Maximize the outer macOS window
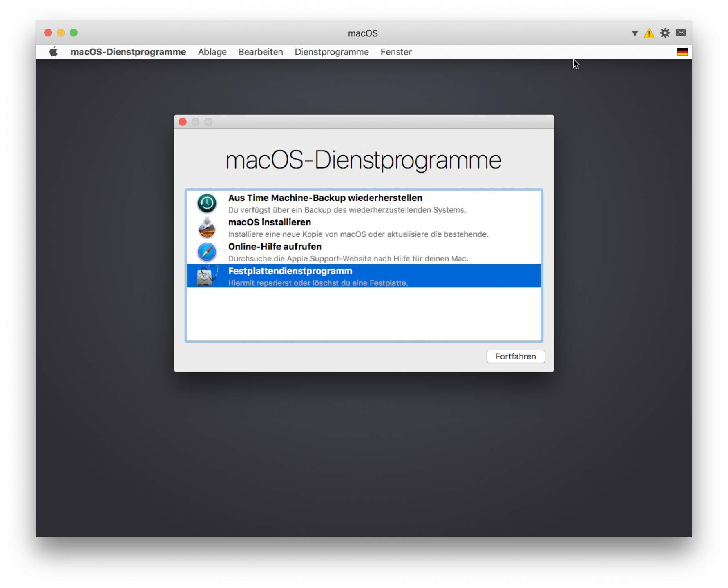The width and height of the screenshot is (728, 588). tap(74, 33)
